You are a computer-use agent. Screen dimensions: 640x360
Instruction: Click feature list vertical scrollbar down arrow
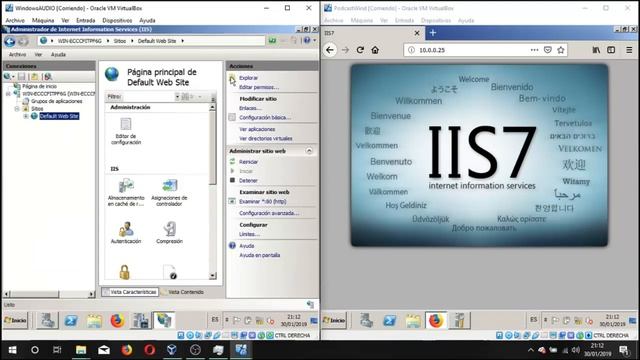(x=213, y=276)
